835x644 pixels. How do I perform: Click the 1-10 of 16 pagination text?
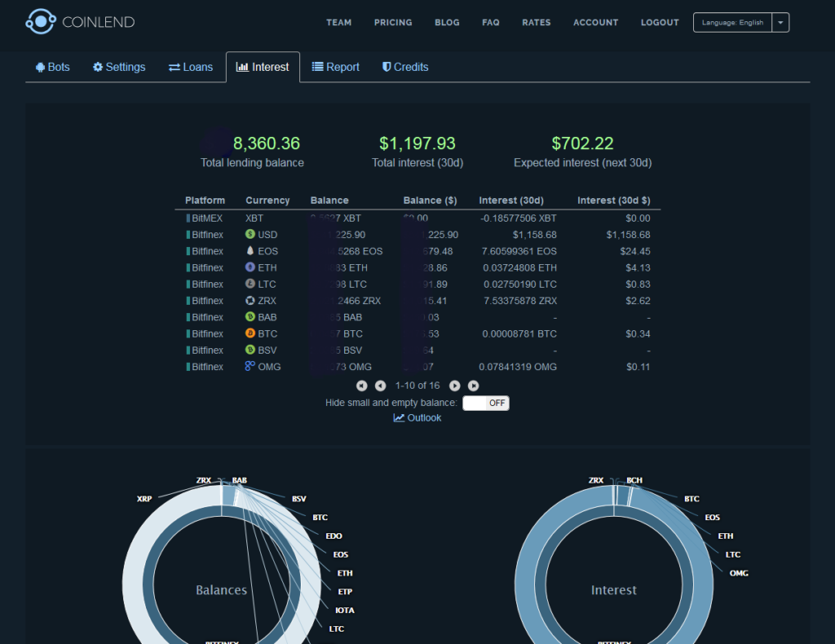[x=417, y=386]
